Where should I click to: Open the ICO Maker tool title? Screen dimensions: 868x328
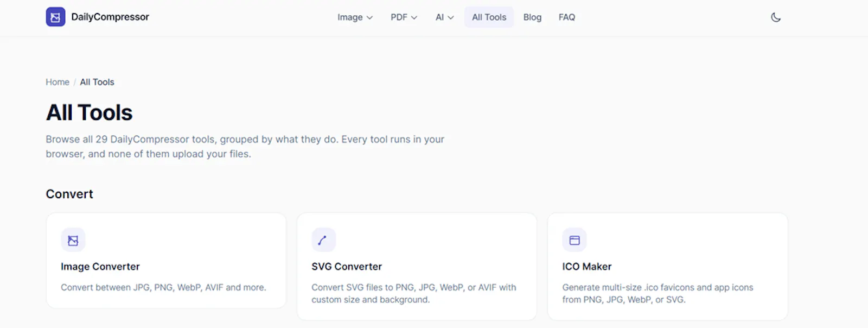coord(587,267)
